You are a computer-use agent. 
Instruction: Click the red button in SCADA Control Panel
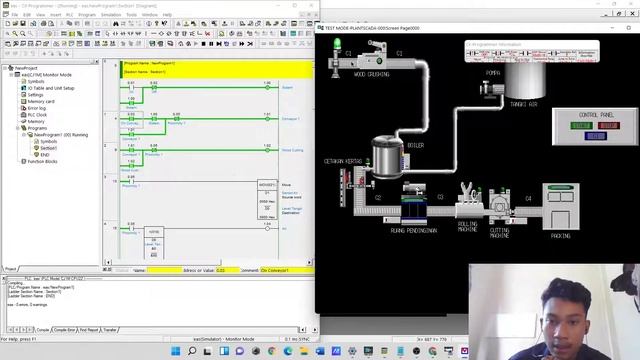coord(609,125)
